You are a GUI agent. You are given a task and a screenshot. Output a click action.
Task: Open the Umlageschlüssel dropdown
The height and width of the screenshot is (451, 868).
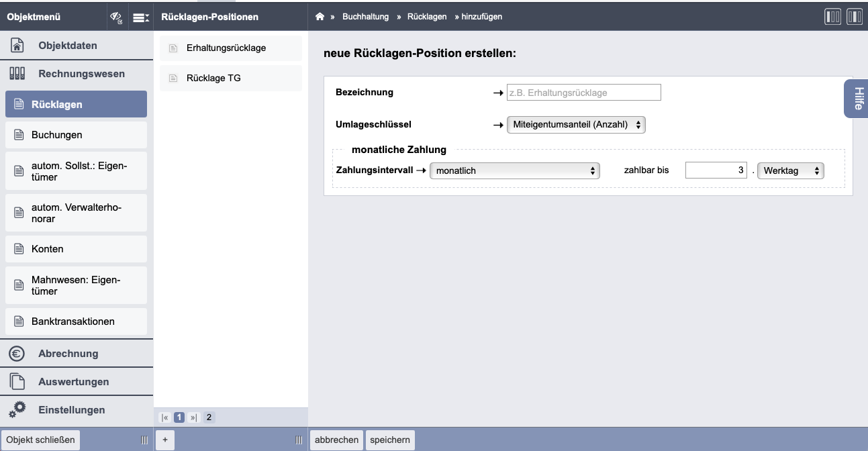click(x=576, y=124)
